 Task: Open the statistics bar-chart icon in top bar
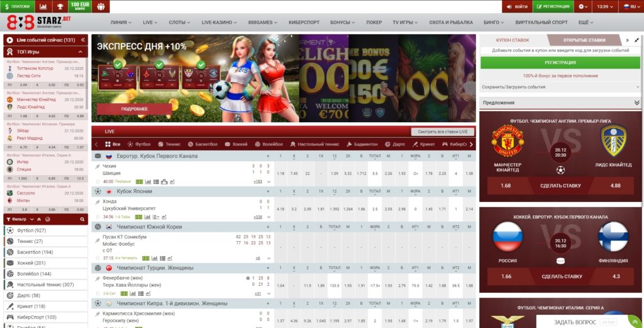pos(43,6)
